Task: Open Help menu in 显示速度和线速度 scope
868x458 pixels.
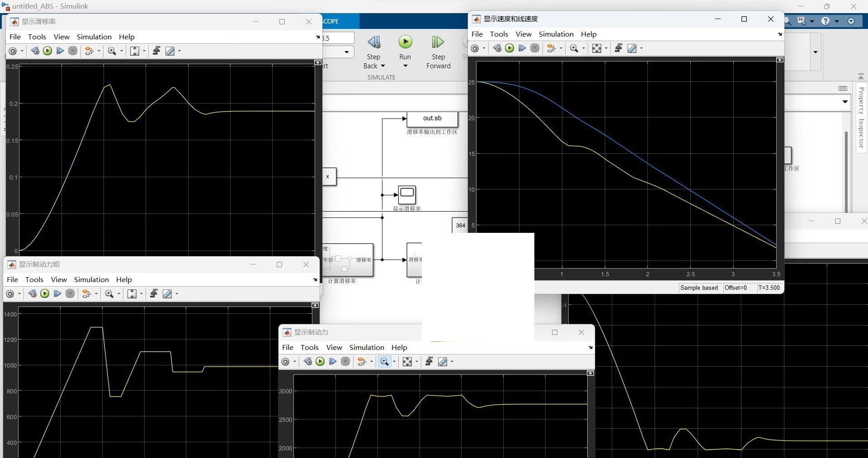Action: pyautogui.click(x=589, y=34)
